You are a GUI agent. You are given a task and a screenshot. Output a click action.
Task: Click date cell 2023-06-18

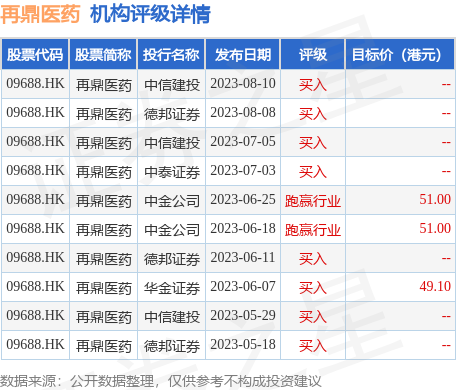click(x=243, y=228)
